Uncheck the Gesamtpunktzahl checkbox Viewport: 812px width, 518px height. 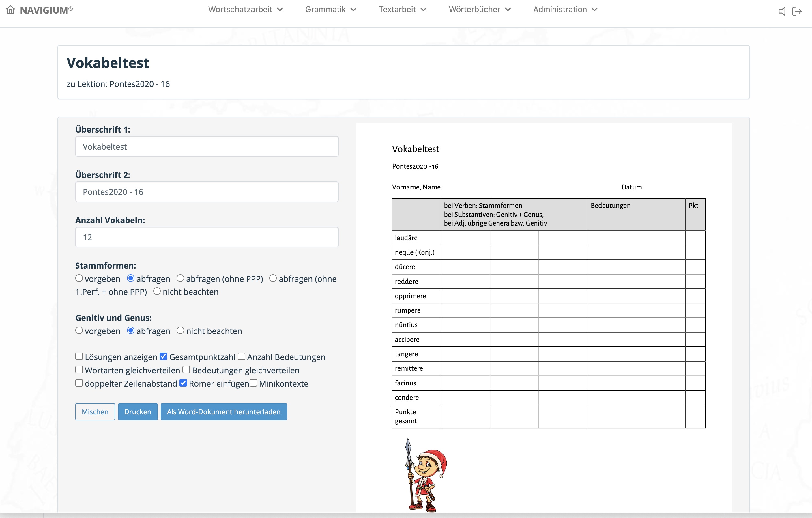point(163,356)
